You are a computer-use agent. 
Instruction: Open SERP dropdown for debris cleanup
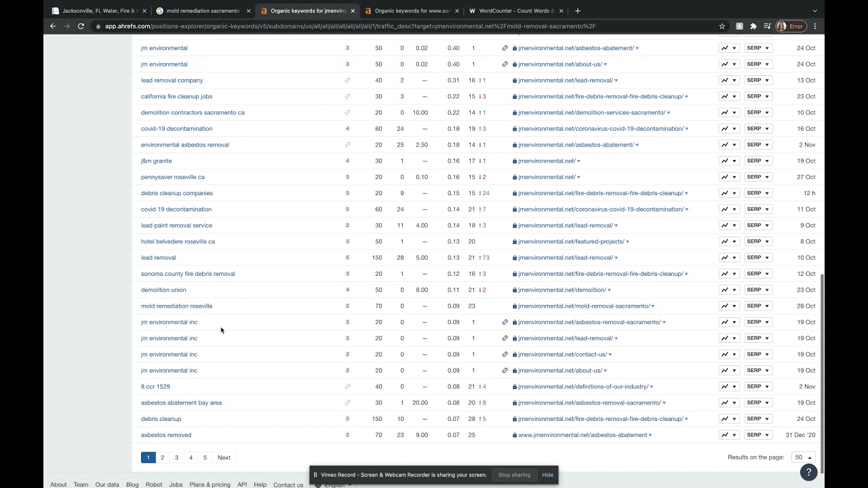758,419
